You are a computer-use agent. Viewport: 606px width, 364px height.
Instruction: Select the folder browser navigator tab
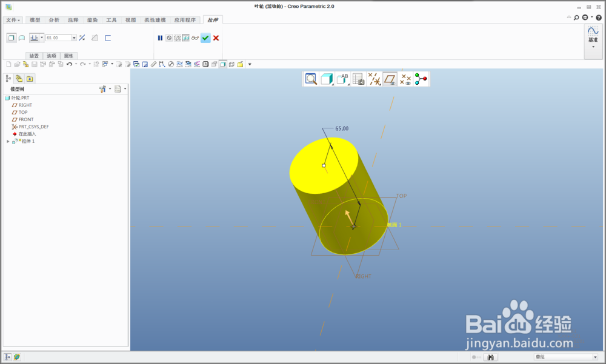19,79
